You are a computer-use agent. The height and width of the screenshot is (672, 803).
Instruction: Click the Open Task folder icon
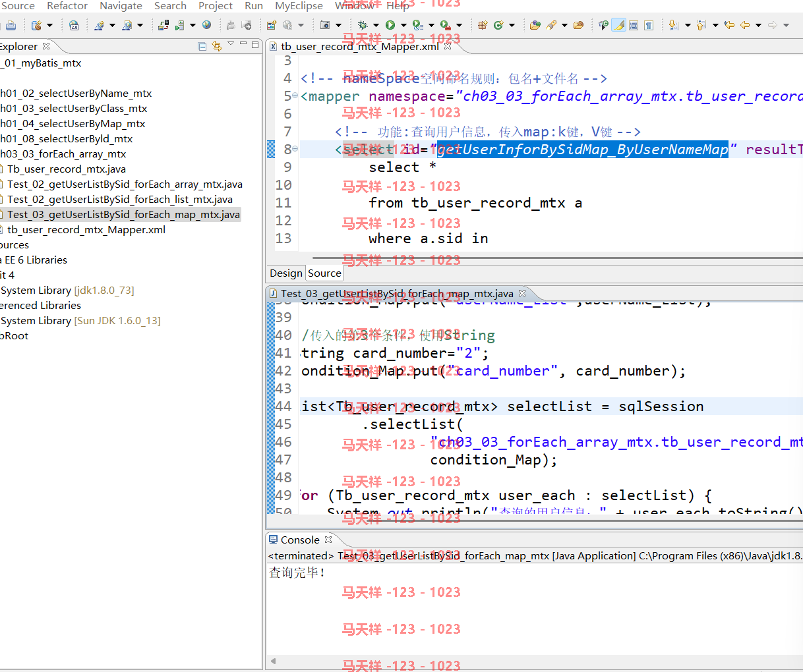[578, 25]
